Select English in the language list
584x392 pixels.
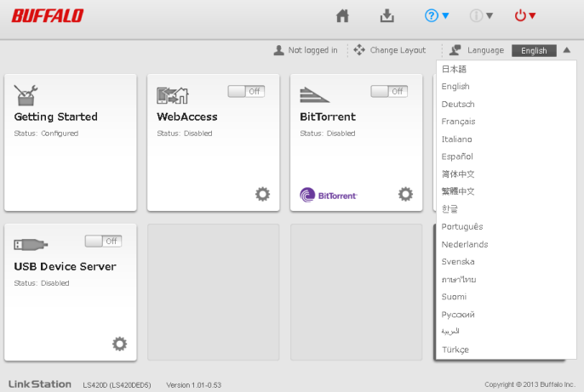pyautogui.click(x=506, y=86)
